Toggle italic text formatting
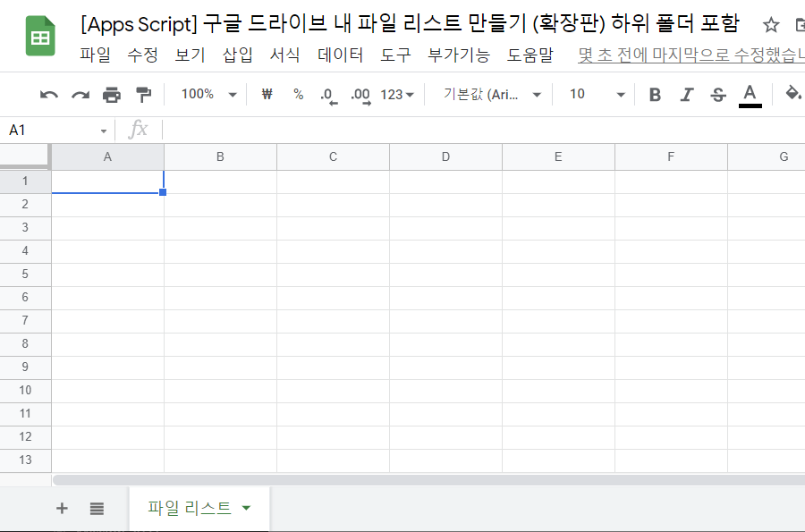The image size is (805, 532). (687, 95)
